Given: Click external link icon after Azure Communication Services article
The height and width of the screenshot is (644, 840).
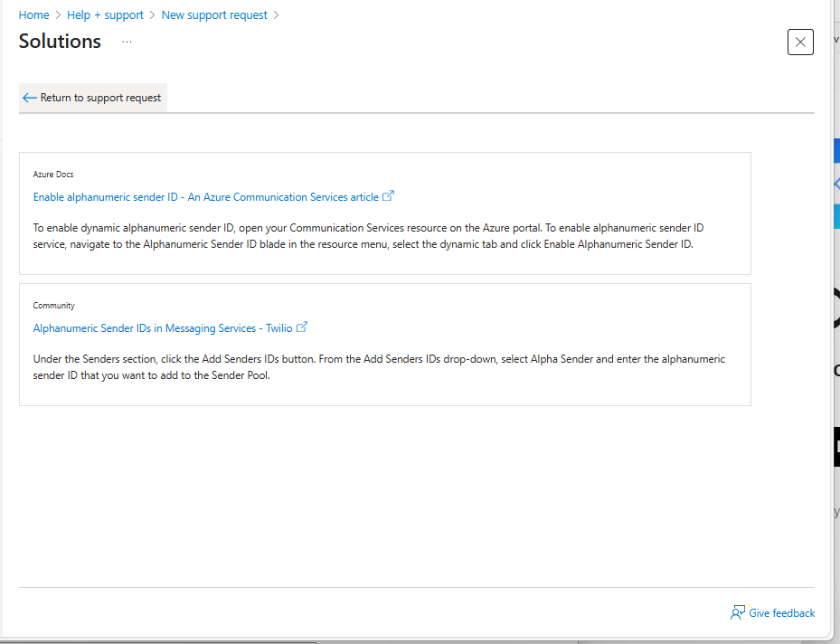Looking at the screenshot, I should [389, 196].
